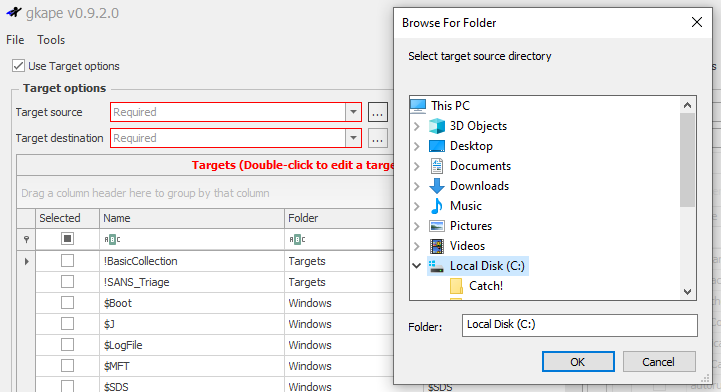Click the folder tree scroll up arrow
Image resolution: width=721 pixels, height=392 pixels.
687,105
